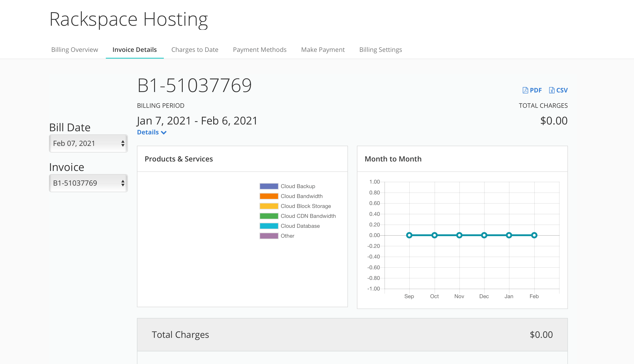Click the CSV export icon

551,90
